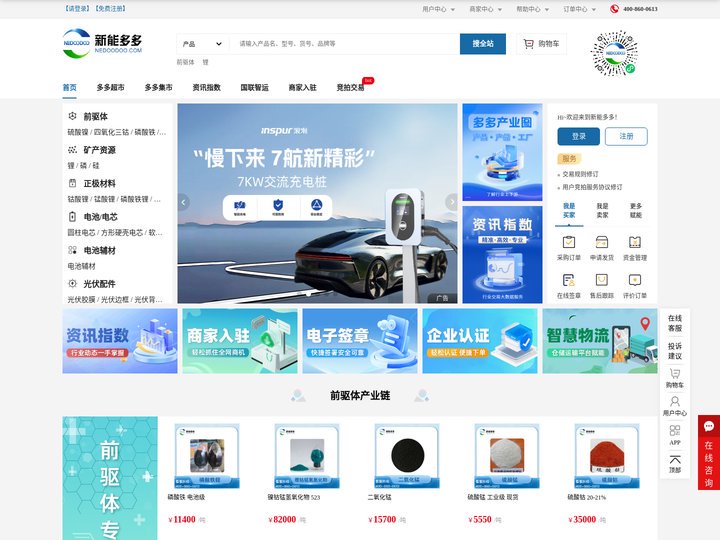Viewport: 720px width, 540px height.
Task: Open the 资讯指数 navigation tab
Action: point(206,87)
